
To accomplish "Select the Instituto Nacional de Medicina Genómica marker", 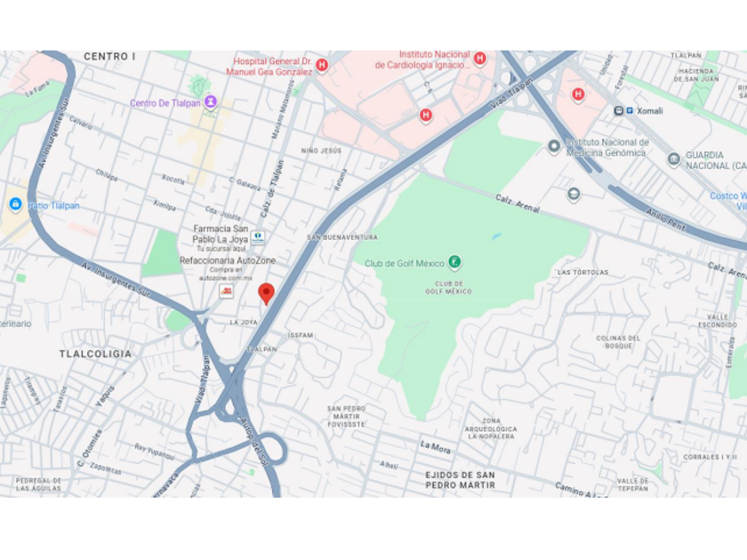I will (x=553, y=147).
